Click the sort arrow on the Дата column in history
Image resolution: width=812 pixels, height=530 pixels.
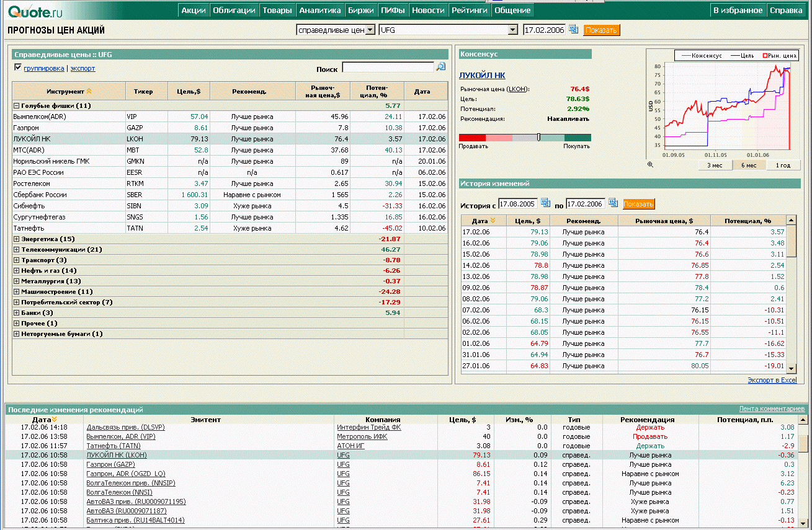(492, 220)
